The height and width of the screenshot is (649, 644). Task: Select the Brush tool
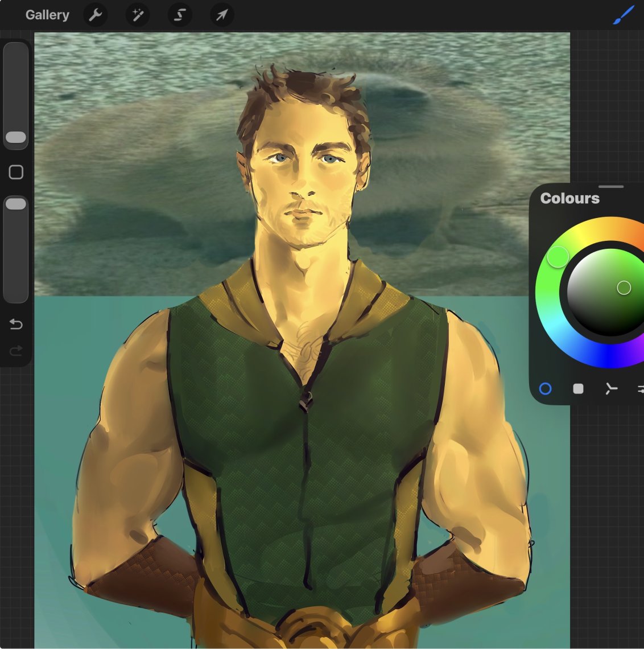[x=624, y=15]
